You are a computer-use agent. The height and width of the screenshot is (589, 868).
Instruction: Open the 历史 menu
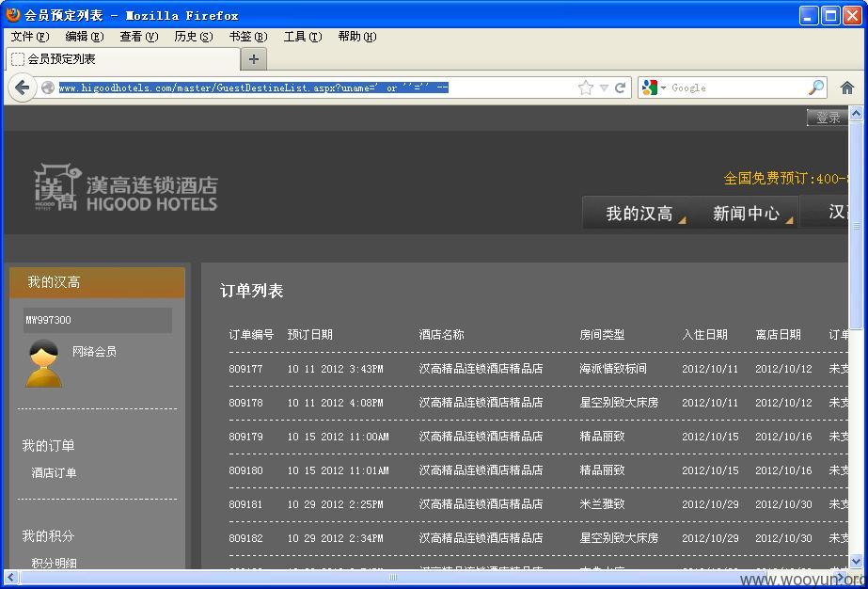tap(193, 37)
